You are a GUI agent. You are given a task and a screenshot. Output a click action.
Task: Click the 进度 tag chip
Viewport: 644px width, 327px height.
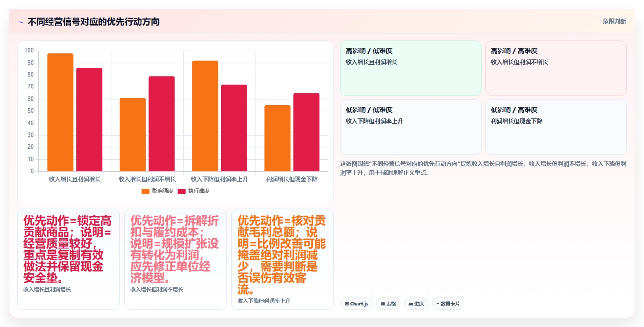416,304
